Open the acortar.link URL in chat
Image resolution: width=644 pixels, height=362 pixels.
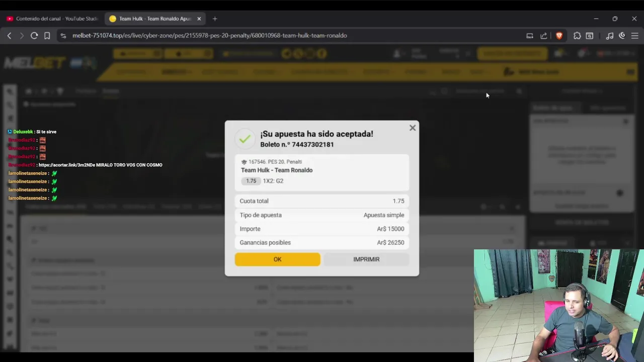pyautogui.click(x=66, y=165)
